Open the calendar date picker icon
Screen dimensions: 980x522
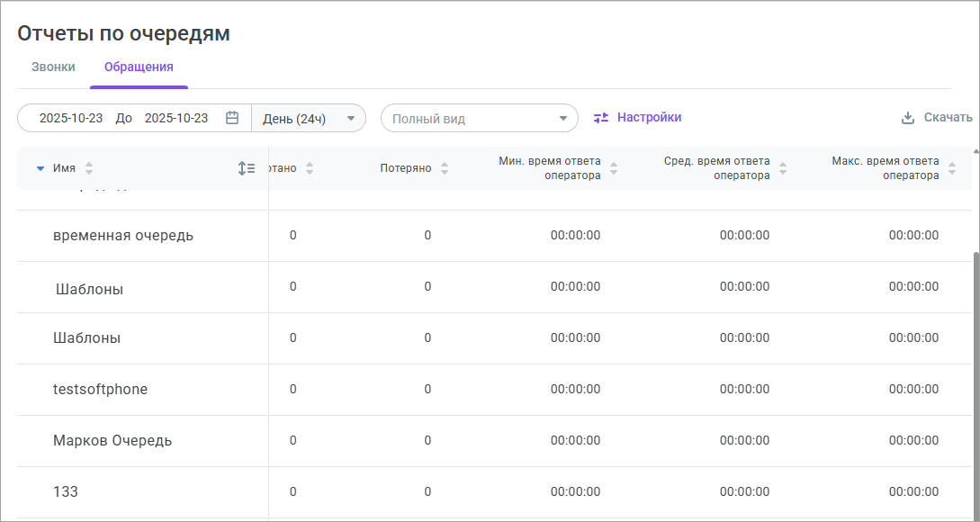click(x=232, y=118)
